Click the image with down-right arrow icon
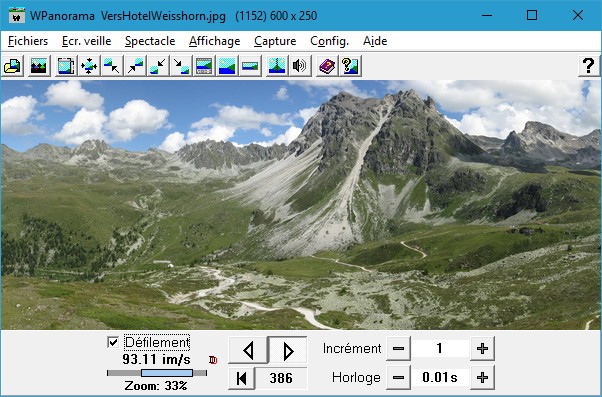Screen dimensions: 602x397 tap(181, 66)
